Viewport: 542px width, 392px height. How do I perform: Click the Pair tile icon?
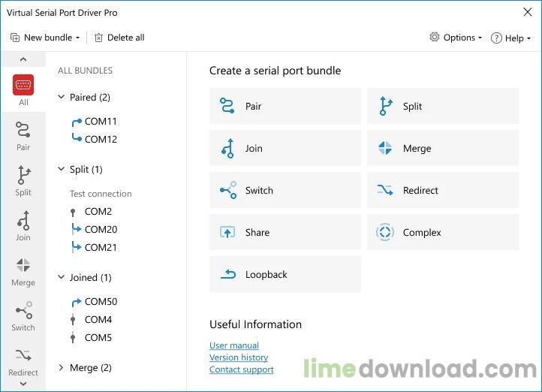pos(227,106)
